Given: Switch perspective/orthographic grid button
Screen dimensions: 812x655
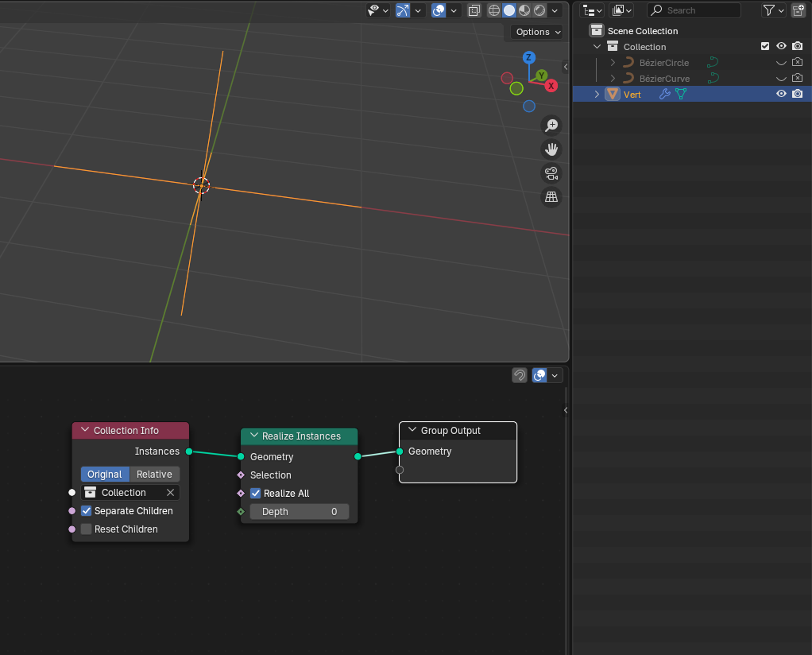Looking at the screenshot, I should 551,197.
